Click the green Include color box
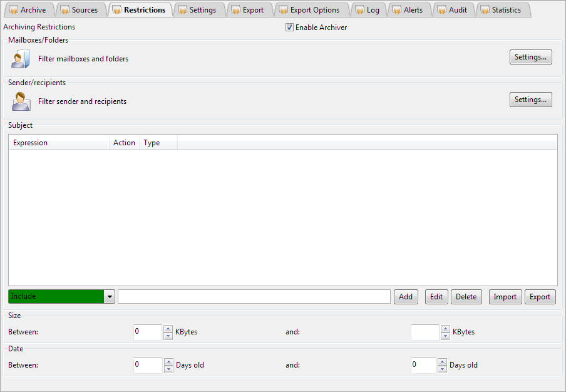 click(x=56, y=297)
